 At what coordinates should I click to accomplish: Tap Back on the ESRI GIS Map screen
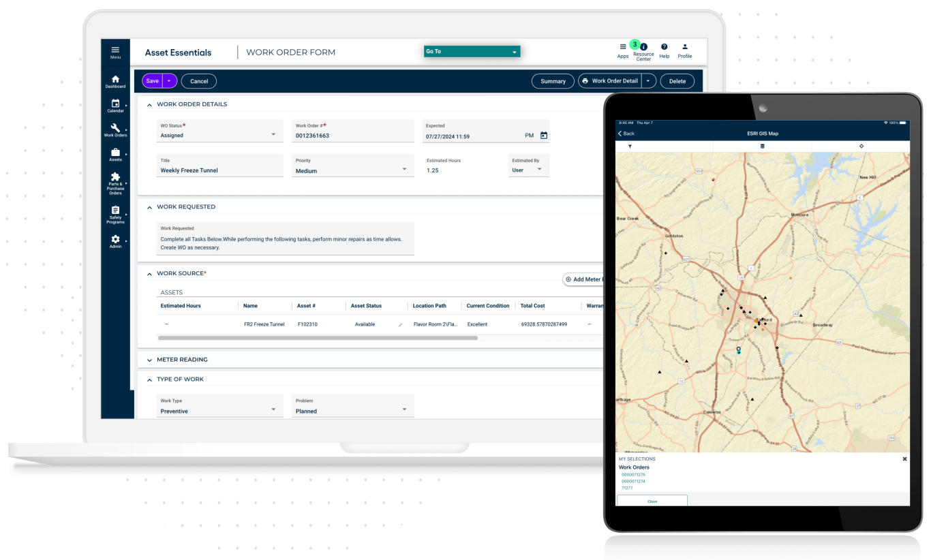click(626, 133)
